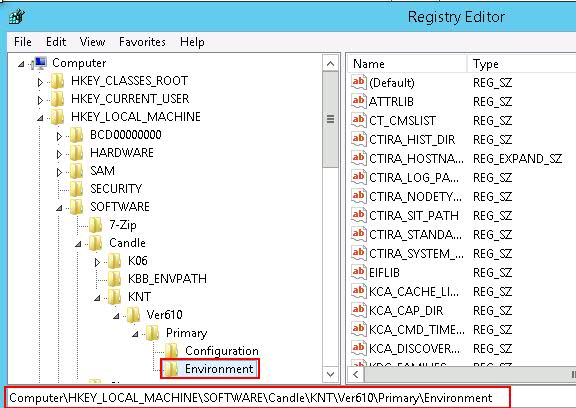Select the KCA_CAP_DIR value name
576x408 pixels.
(406, 311)
